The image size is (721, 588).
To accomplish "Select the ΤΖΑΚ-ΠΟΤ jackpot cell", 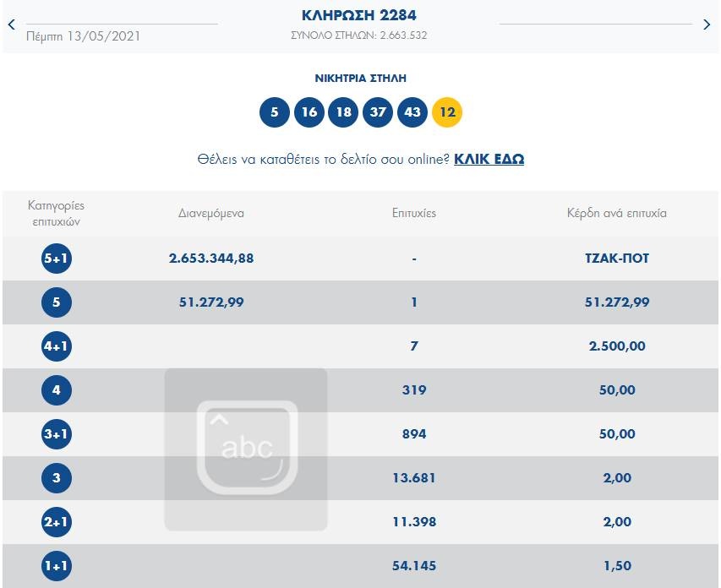I will 616,259.
